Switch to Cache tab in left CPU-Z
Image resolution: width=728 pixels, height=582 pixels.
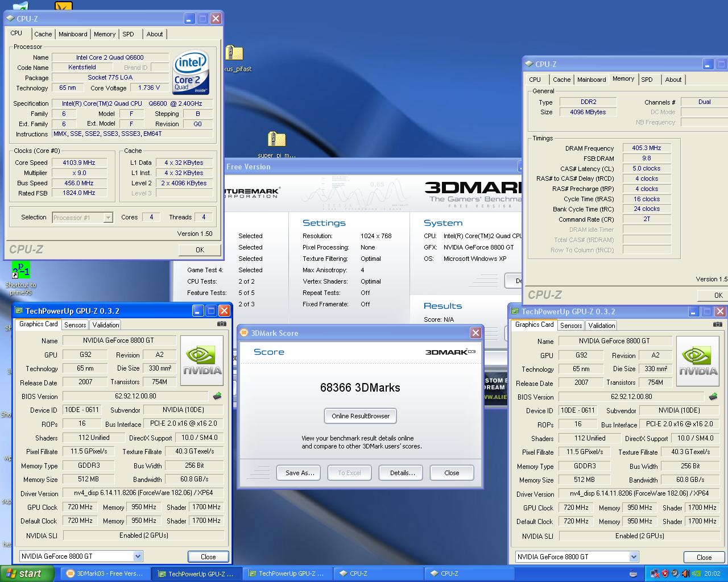pos(43,34)
